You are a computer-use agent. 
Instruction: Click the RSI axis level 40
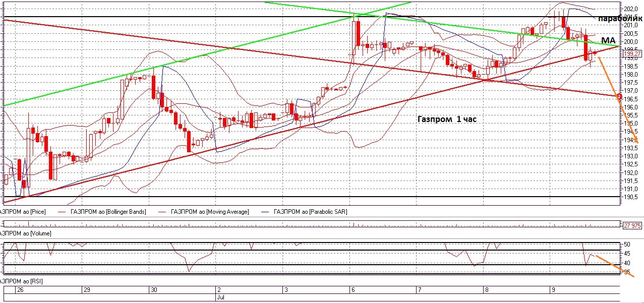click(628, 263)
